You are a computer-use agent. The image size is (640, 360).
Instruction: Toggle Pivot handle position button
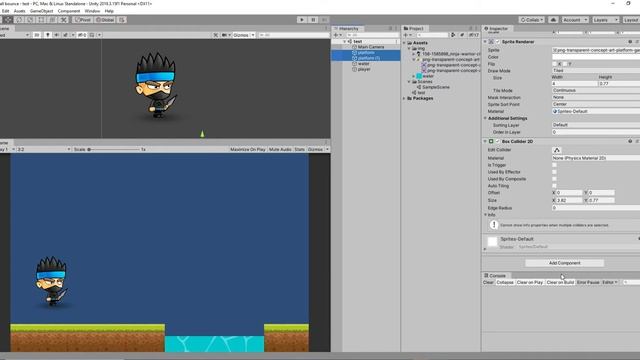click(82, 20)
